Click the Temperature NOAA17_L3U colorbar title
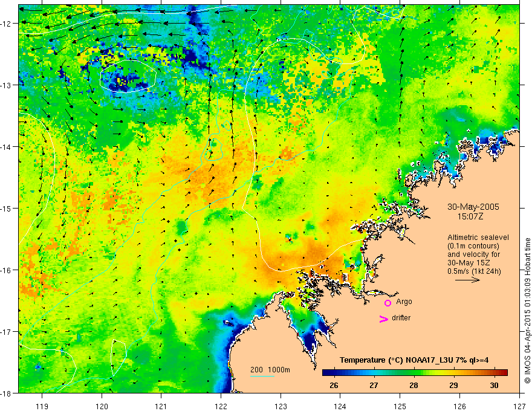Image resolution: width=532 pixels, height=411 pixels. pos(414,360)
